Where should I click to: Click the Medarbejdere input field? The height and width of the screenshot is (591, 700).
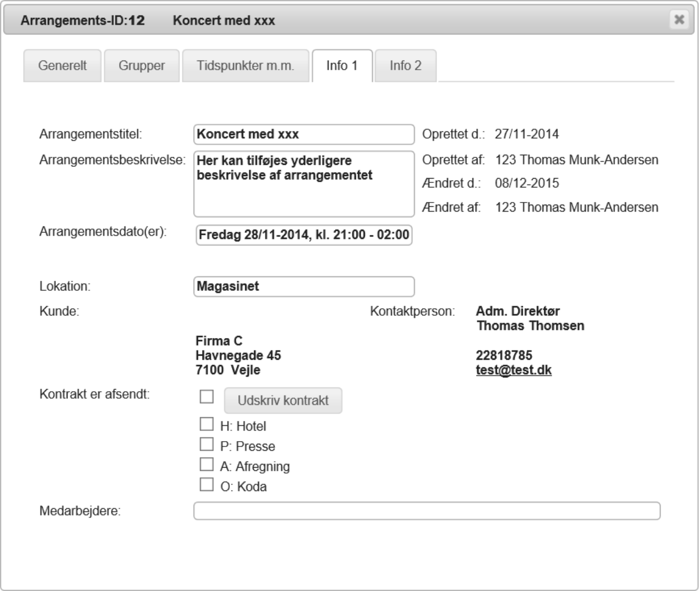(427, 511)
